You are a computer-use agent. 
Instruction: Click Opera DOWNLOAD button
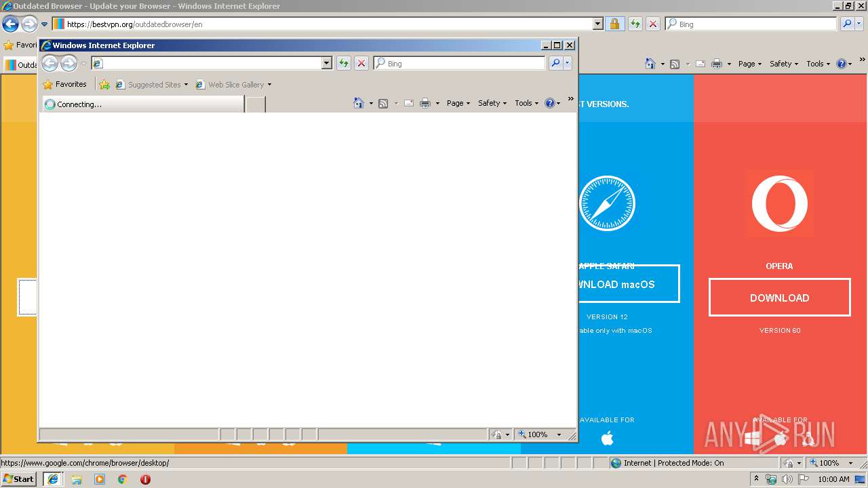pos(779,298)
